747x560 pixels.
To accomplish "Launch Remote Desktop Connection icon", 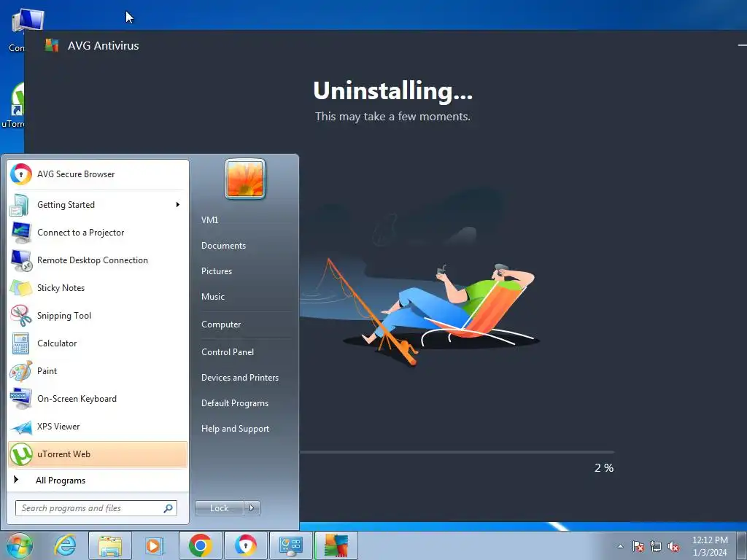I will coord(20,260).
